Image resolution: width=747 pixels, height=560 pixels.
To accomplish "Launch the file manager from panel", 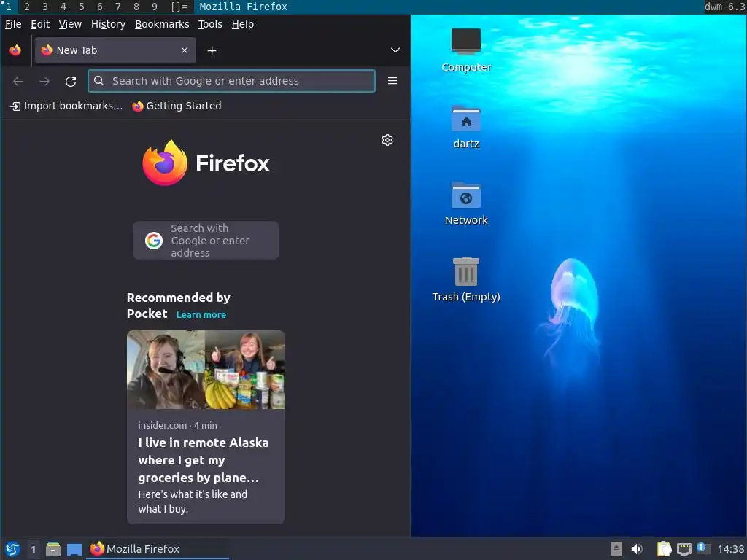I will pyautogui.click(x=53, y=549).
